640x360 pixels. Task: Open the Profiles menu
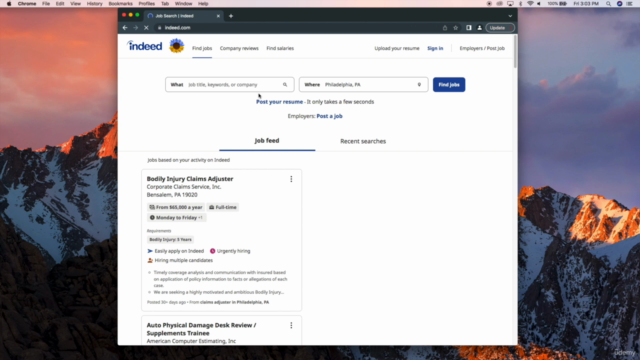147,4
